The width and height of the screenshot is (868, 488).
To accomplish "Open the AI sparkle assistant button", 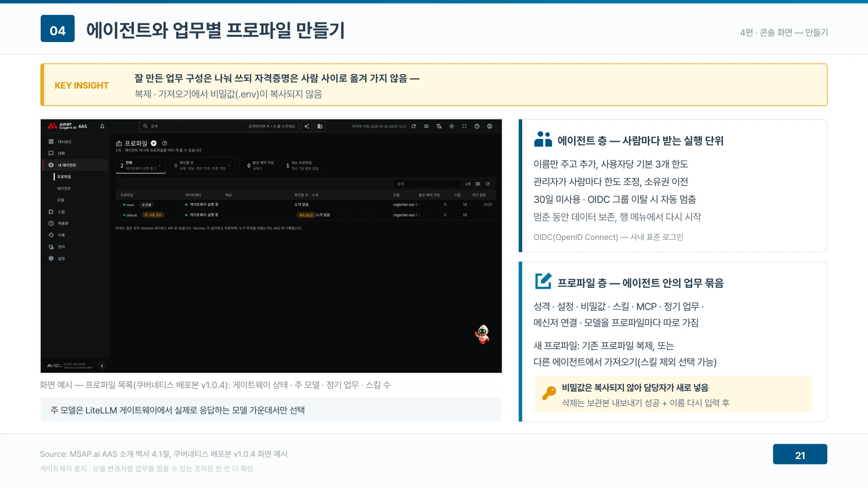I will (307, 127).
